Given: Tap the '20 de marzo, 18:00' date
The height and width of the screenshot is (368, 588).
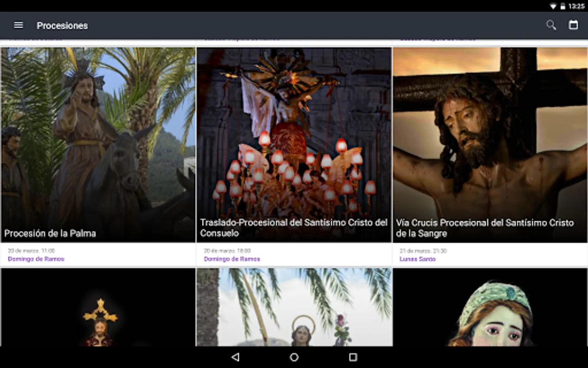Looking at the screenshot, I should (227, 251).
